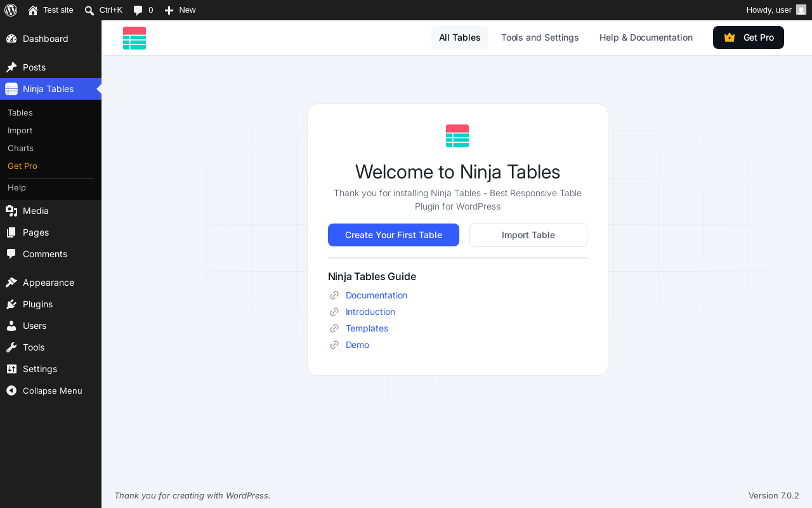Open the Help submenu item
This screenshot has height=508, width=812.
click(51, 188)
